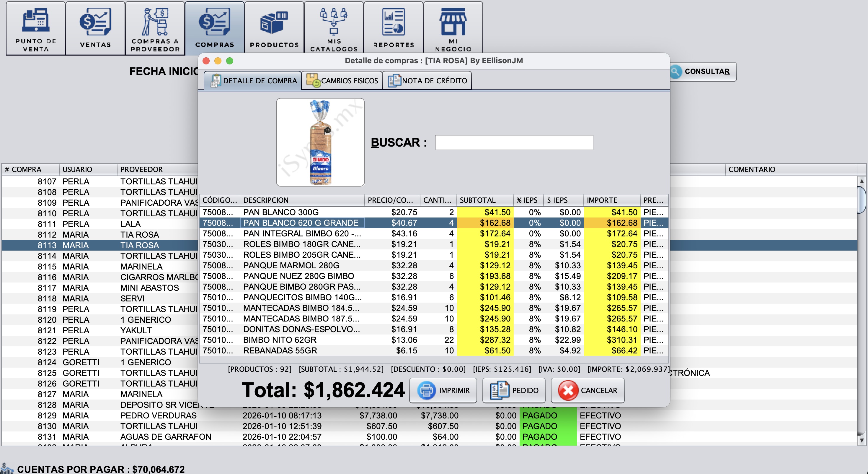Select DONITAS DONAS-ESPOLVO row
The image size is (868, 474).
(x=434, y=329)
